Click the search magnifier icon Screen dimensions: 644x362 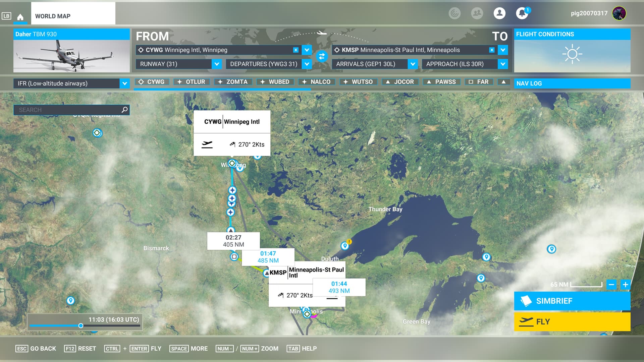[124, 110]
